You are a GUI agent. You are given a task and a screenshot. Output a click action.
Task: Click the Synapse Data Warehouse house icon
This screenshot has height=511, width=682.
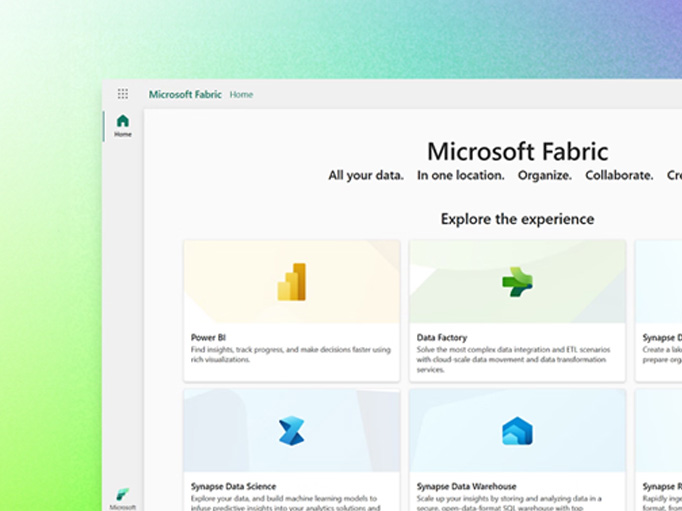click(x=517, y=431)
